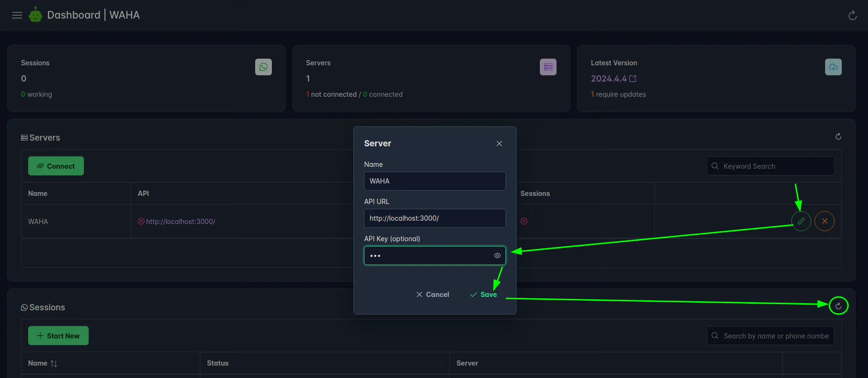Viewport: 868px width, 378px height.
Task: Click the WAHA robot logo
Action: [35, 15]
